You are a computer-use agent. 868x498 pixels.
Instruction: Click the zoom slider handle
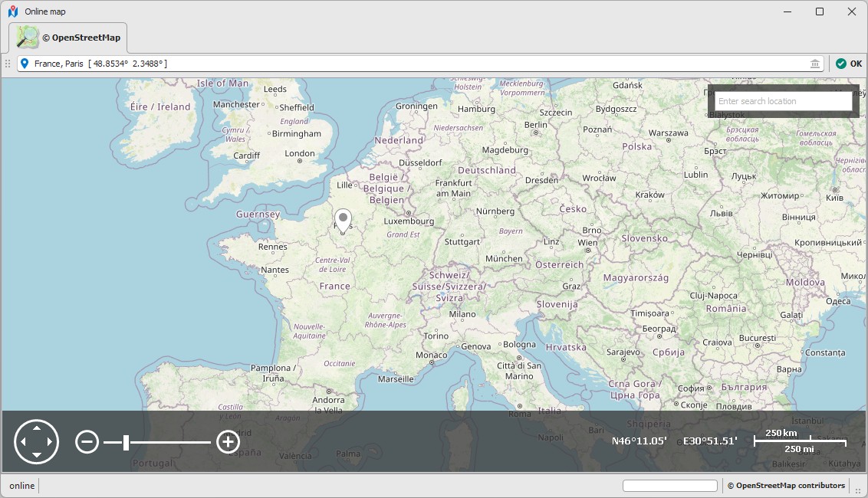(127, 442)
